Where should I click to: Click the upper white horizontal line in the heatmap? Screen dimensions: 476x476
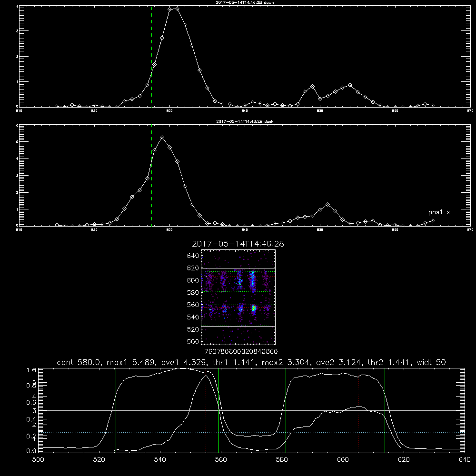tap(238, 268)
